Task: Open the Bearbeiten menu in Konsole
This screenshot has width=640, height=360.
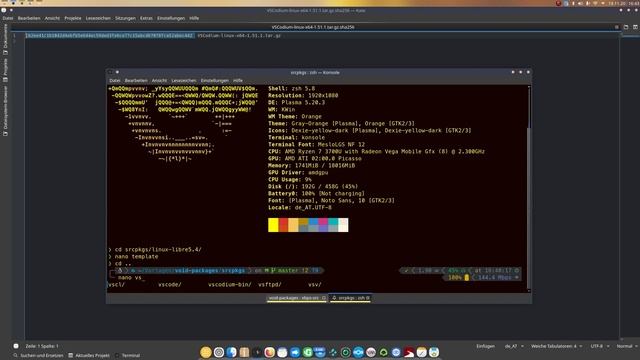Action: pos(136,81)
